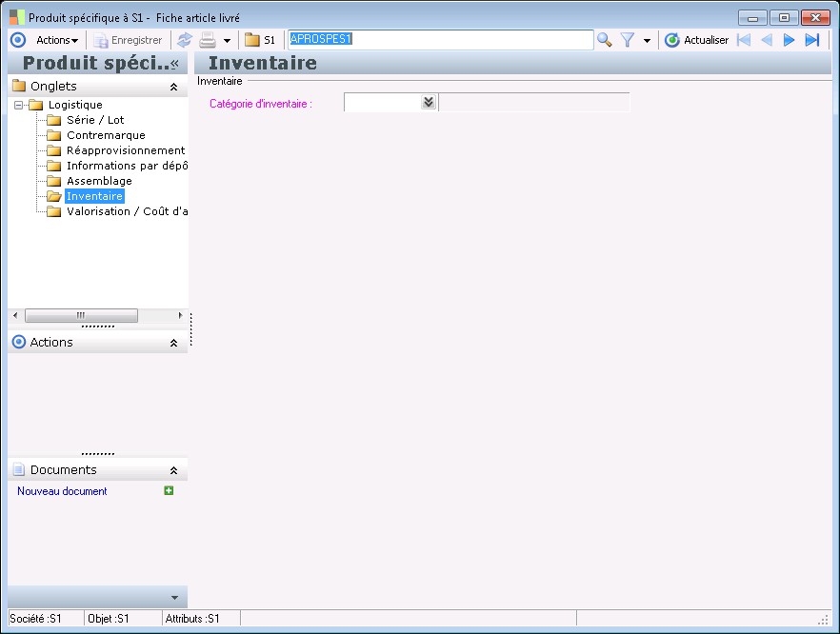Select the Logistique folder
This screenshot has height=634, width=840.
[x=75, y=105]
